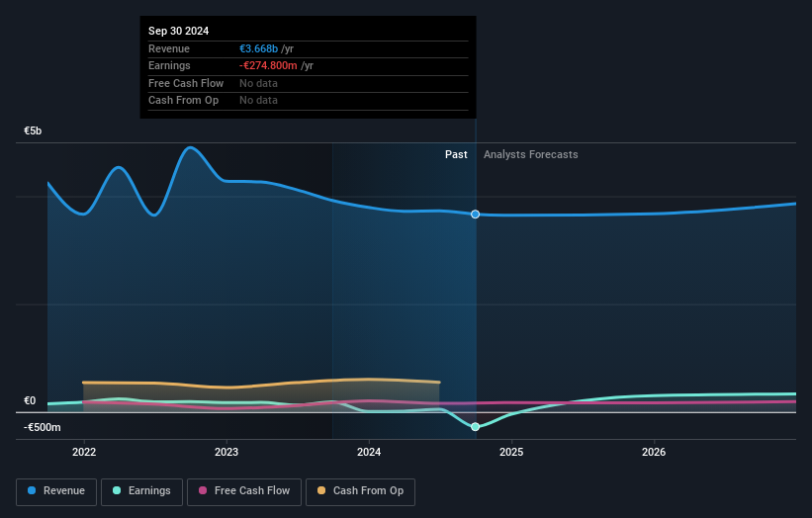
Task: Click the Past label on the chart
Action: pos(456,155)
